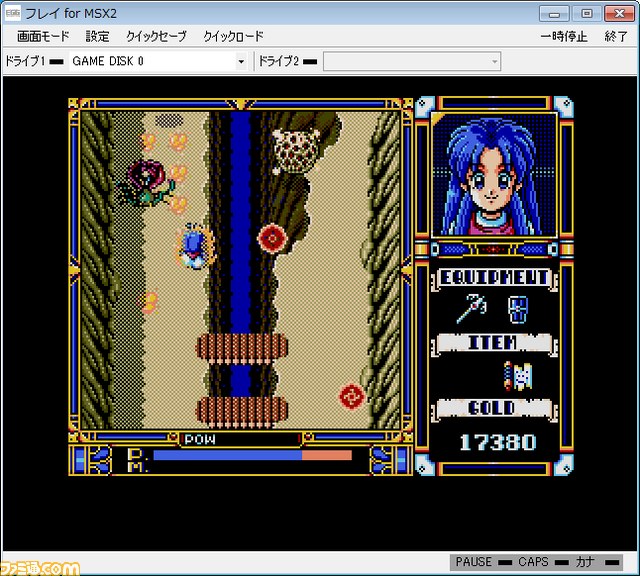Click the EGG application icon in title bar
The image size is (640, 576).
click(x=13, y=13)
